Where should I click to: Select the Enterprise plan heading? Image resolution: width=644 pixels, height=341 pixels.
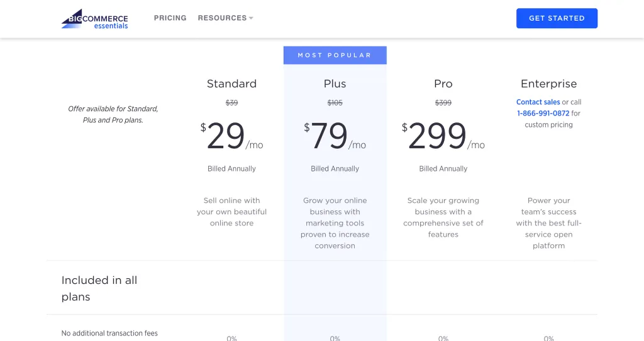pyautogui.click(x=548, y=84)
